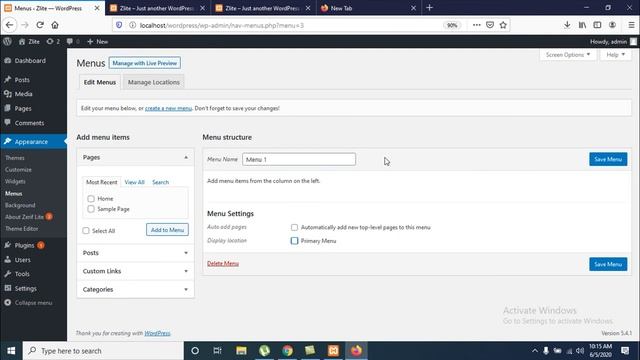Save the page to Pocket
The image size is (640, 360).
coord(490,25)
